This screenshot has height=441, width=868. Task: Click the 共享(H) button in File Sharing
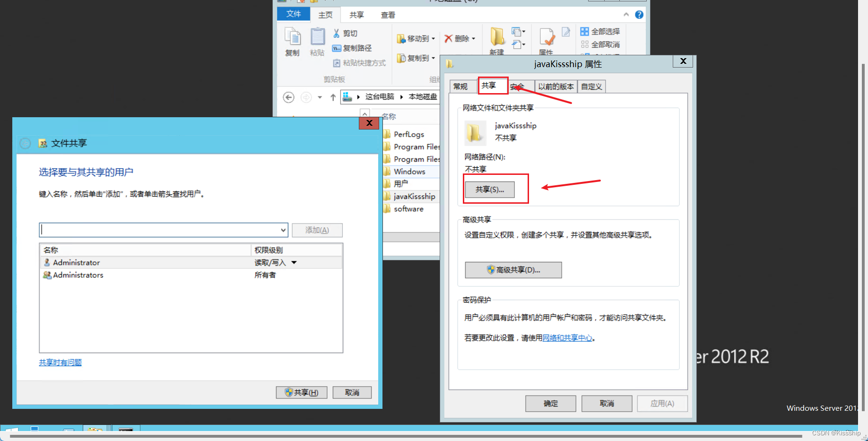coord(302,392)
